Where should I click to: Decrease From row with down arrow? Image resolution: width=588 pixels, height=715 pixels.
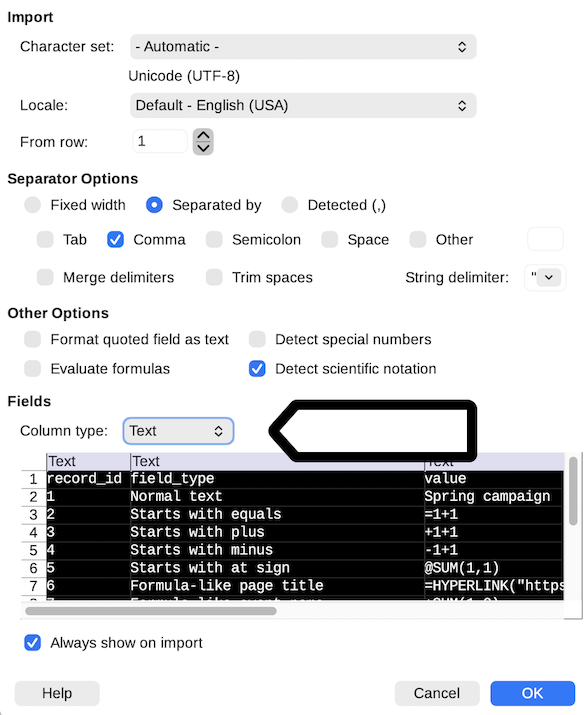(203, 148)
